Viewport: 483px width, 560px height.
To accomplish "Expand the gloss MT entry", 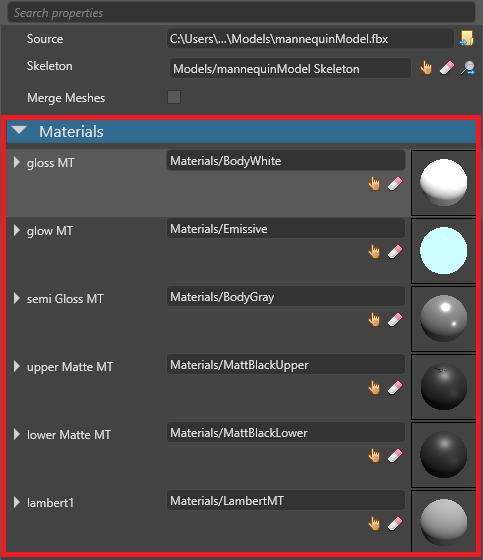I will tap(16, 162).
